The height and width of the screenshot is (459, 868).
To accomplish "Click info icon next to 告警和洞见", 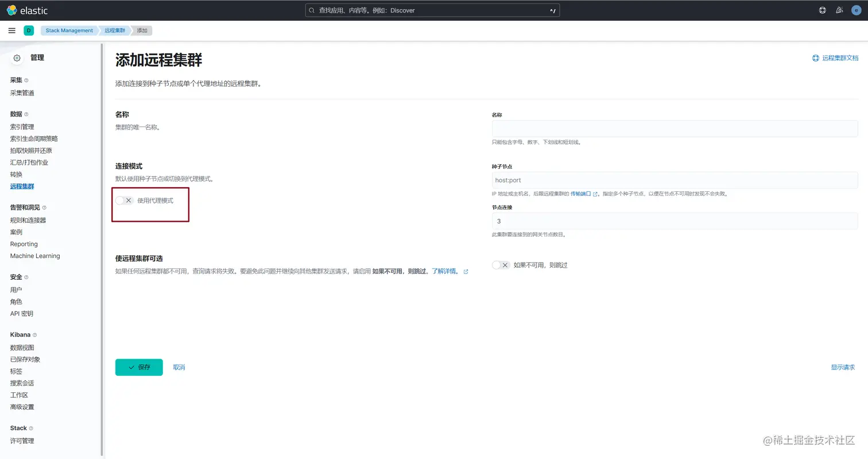I will (x=44, y=208).
